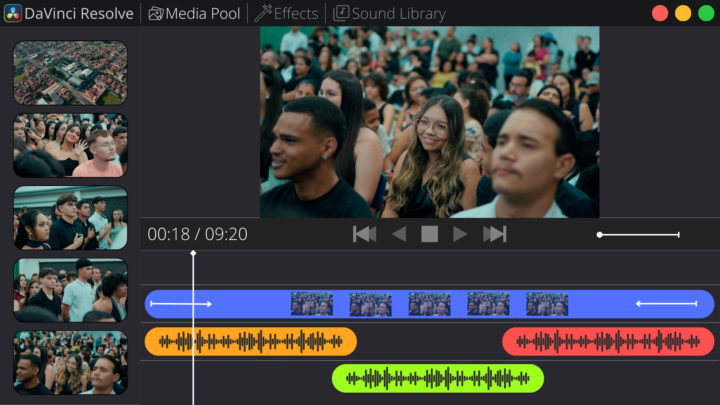Open the Effects panel
This screenshot has height=405, width=720.
pos(286,13)
